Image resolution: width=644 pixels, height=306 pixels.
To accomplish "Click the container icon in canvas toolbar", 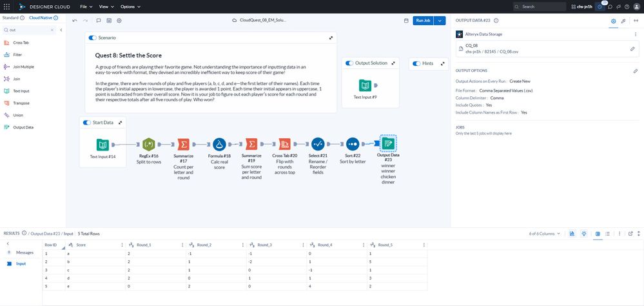I will click(109, 20).
